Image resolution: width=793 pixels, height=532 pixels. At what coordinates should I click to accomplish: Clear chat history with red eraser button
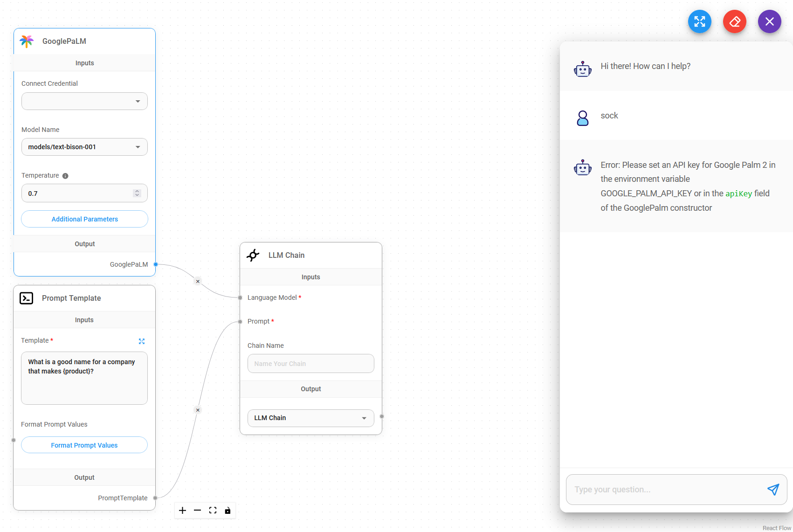[x=734, y=21]
